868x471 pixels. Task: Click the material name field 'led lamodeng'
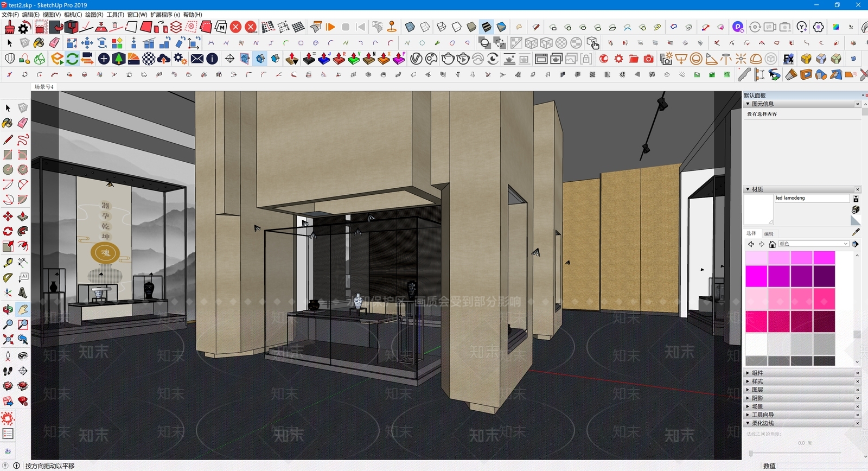812,198
